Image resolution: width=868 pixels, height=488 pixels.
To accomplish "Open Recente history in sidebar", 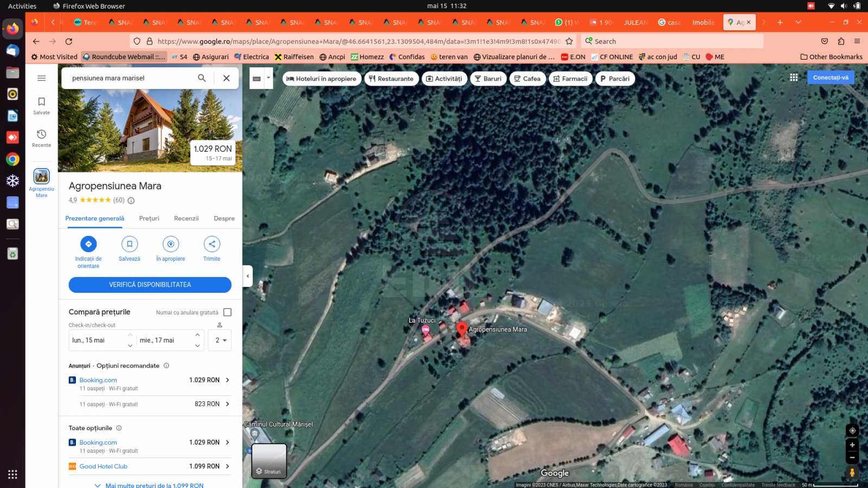I will [41, 138].
